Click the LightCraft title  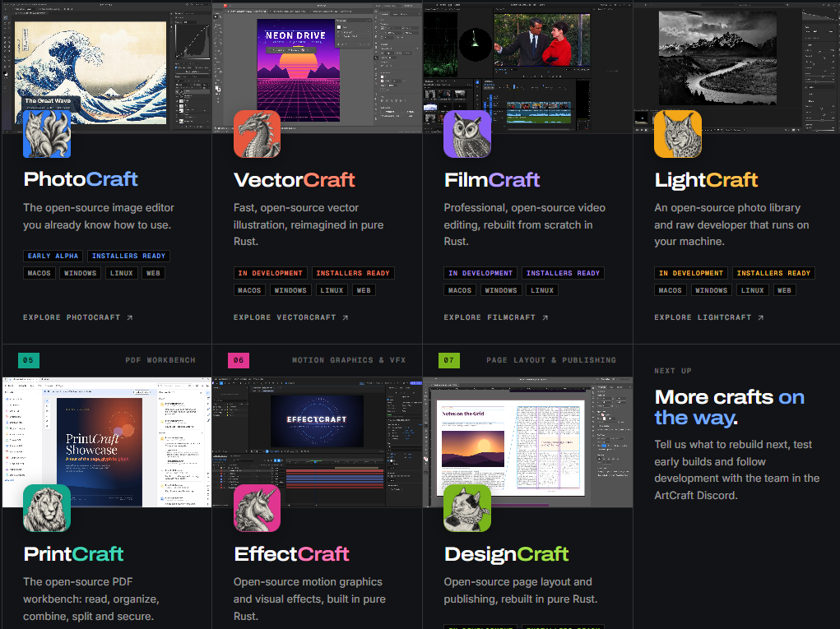(706, 180)
